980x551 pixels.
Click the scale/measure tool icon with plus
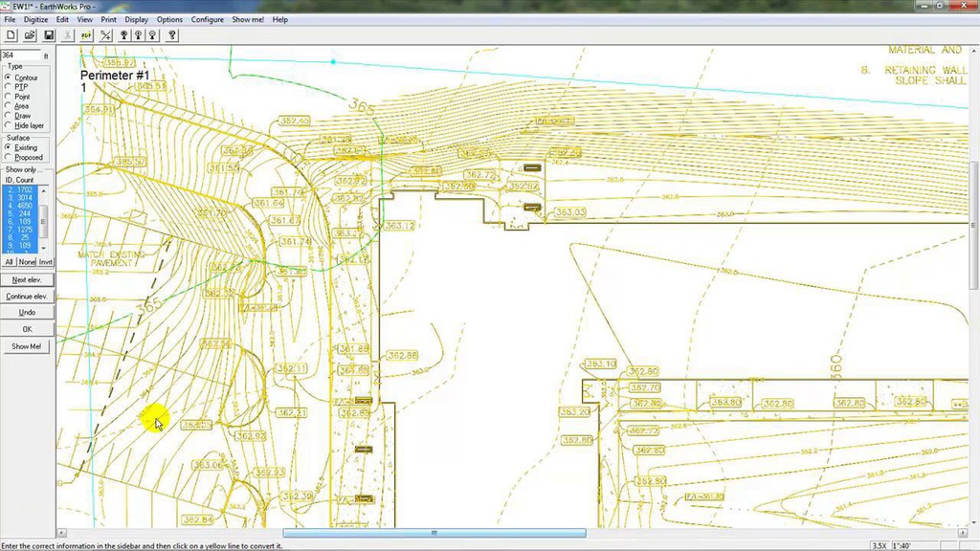[105, 35]
